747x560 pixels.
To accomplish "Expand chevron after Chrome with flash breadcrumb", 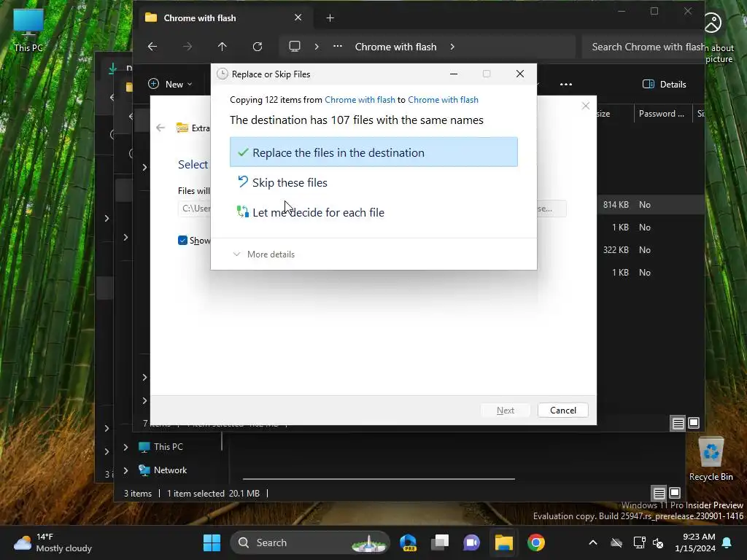I will tap(452, 47).
